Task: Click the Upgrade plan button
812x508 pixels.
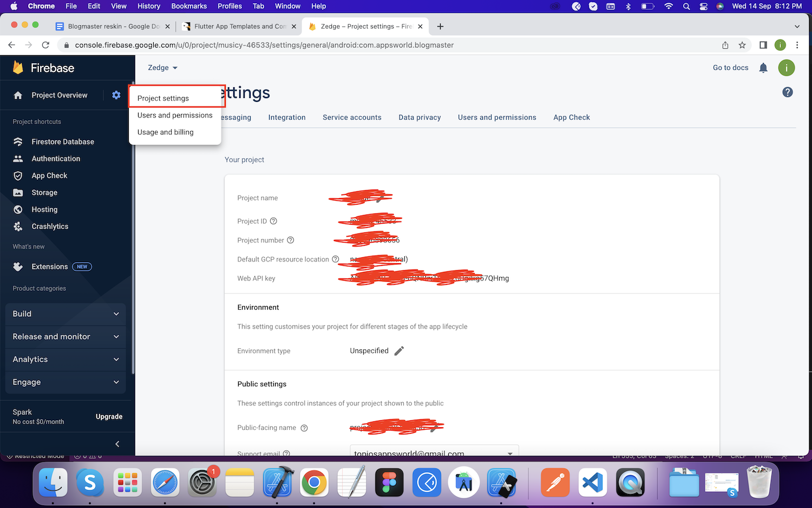Action: coord(109,416)
